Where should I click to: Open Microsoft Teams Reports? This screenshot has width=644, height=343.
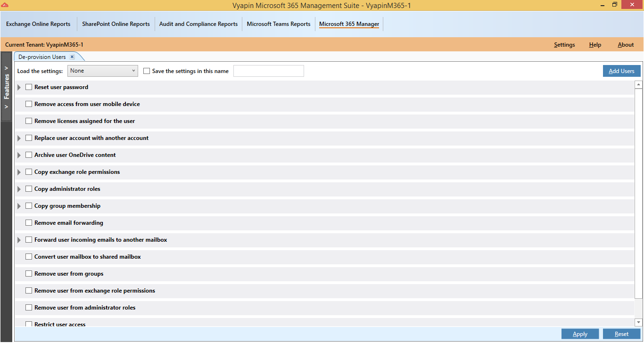[x=278, y=24]
